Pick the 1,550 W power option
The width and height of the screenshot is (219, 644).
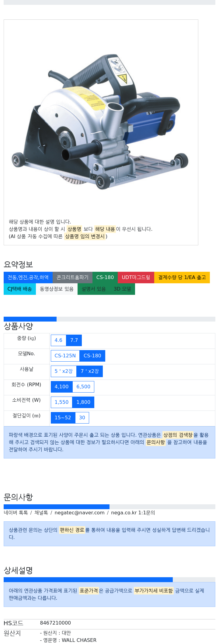61,402
